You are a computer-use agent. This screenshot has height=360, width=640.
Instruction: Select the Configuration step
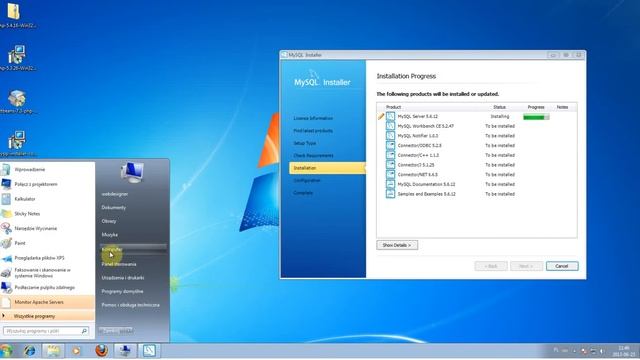coord(307,180)
